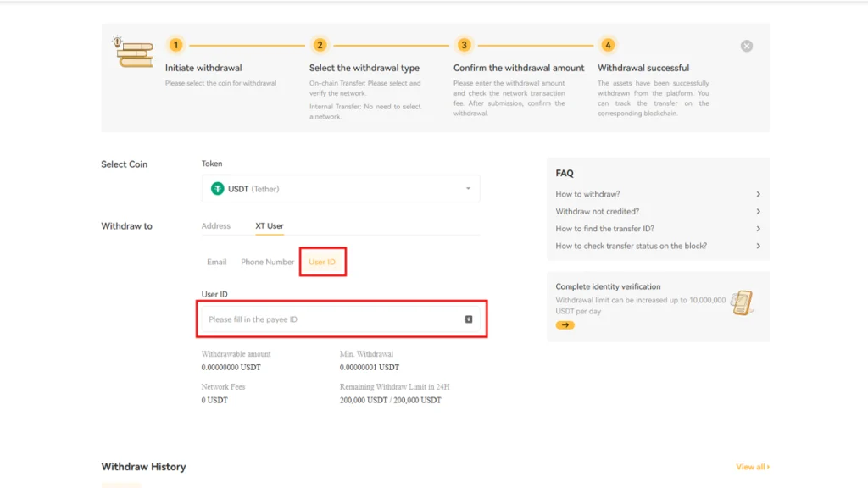Click the step 2 withdrawal type circle
The height and width of the screenshot is (488, 868).
(x=320, y=45)
